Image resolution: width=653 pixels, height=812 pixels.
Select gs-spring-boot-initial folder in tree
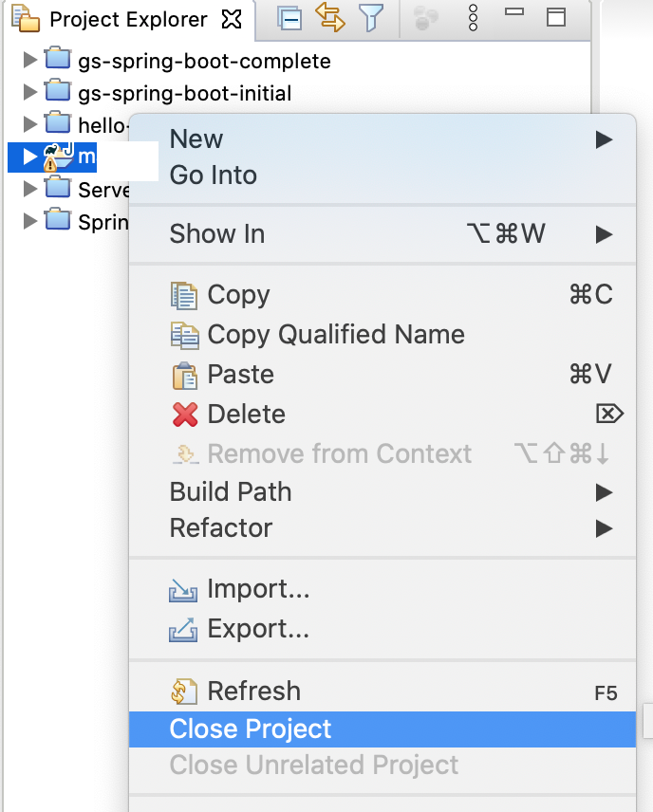[185, 94]
